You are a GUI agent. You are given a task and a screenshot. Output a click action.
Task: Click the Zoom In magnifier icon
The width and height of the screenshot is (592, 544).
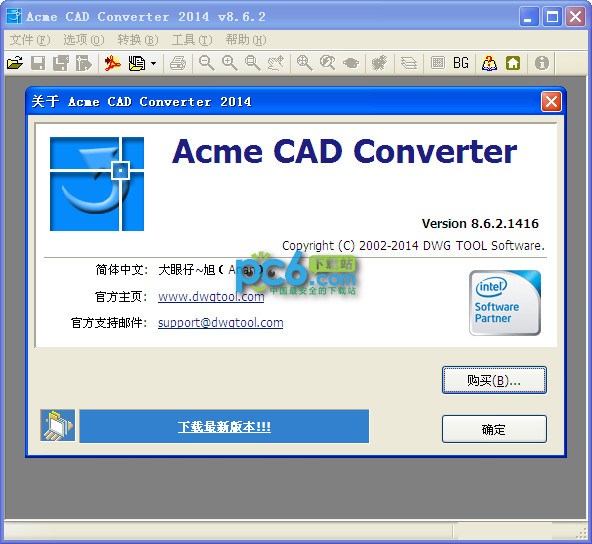pos(230,63)
